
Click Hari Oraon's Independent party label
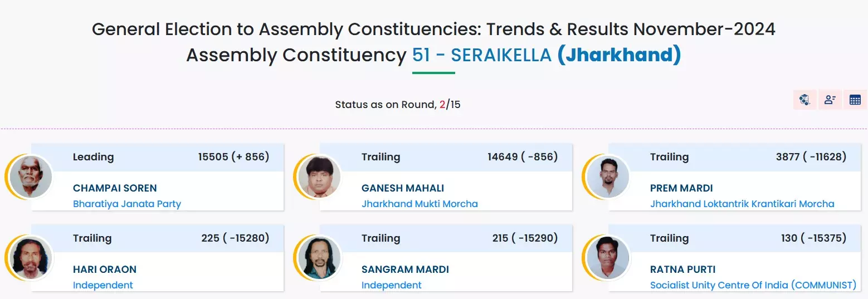click(103, 285)
